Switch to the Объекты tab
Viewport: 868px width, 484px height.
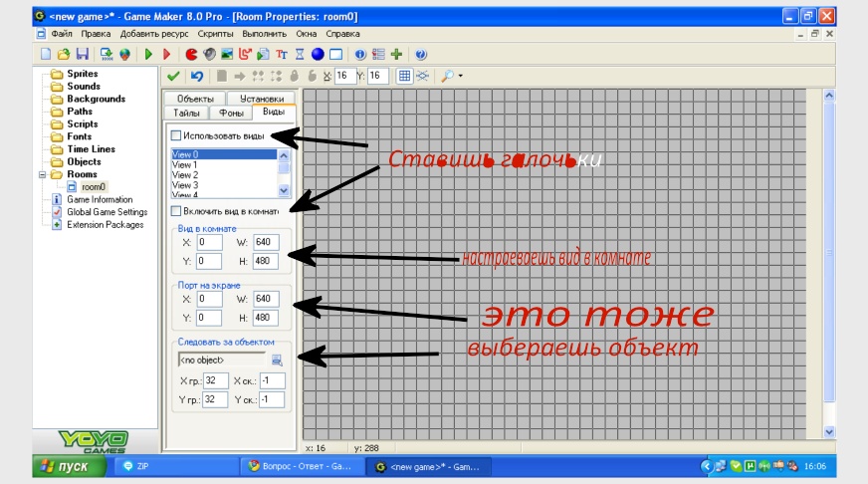[195, 99]
